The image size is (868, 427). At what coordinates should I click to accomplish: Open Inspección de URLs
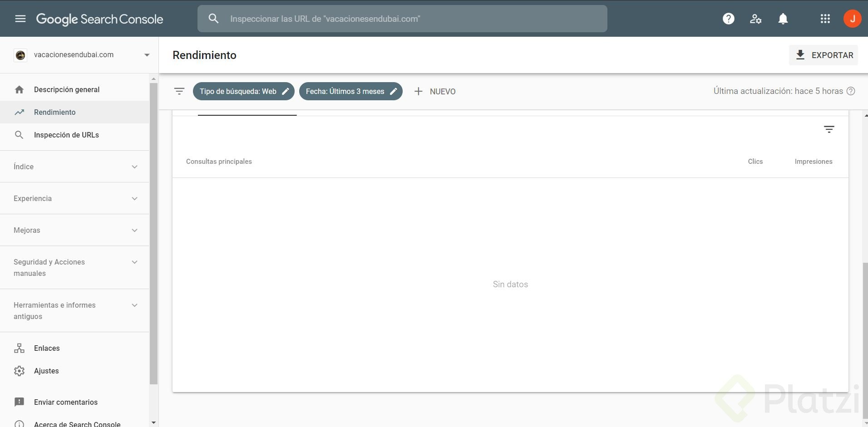pyautogui.click(x=74, y=135)
